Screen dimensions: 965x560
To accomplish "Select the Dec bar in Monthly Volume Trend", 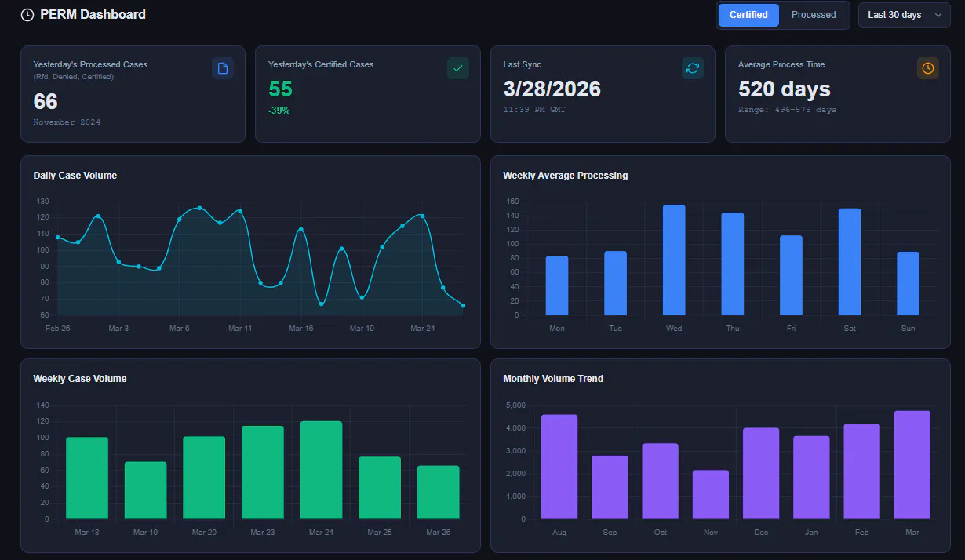I will point(761,474).
